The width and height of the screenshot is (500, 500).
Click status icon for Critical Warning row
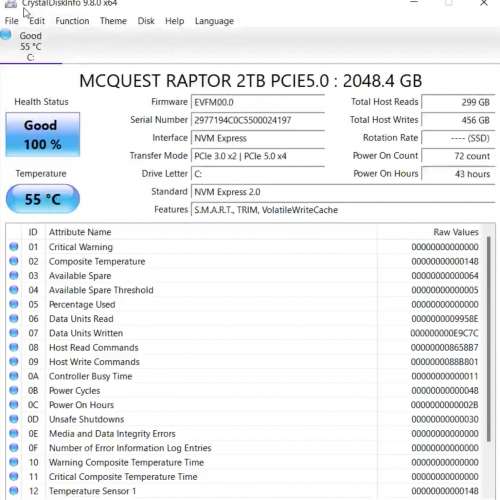[14, 247]
